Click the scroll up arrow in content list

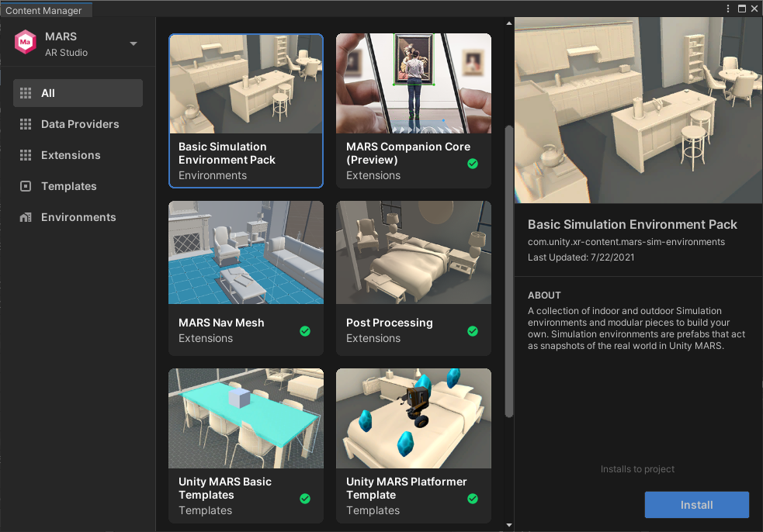pos(509,22)
